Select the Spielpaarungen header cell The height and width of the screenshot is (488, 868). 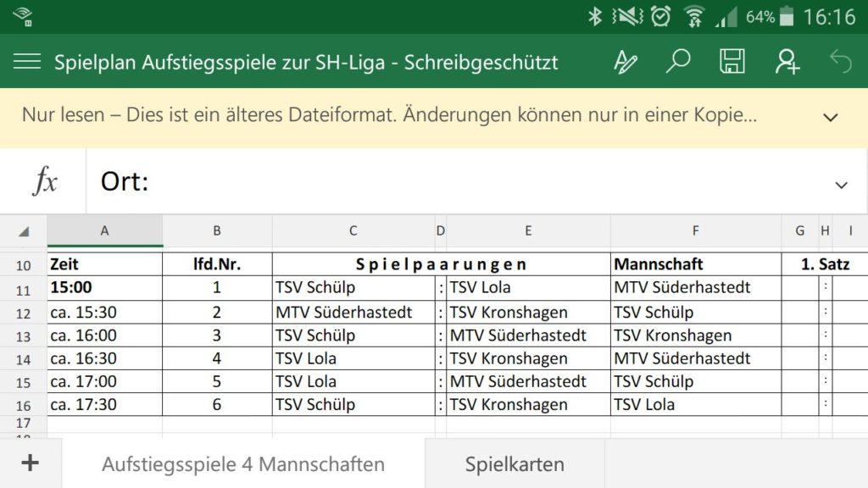(x=441, y=264)
